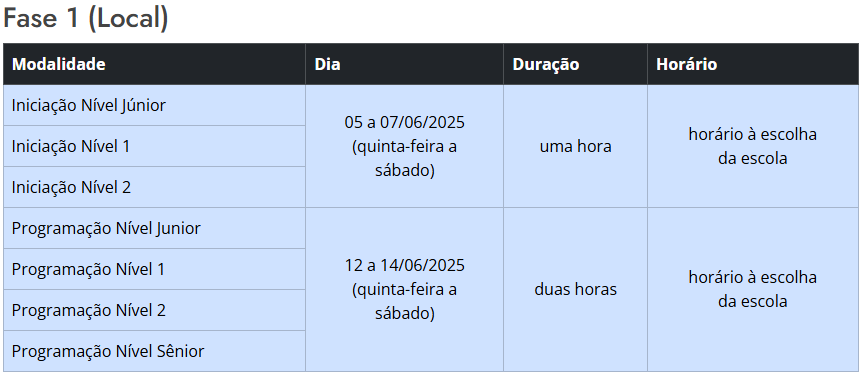
Task: Click the Programação Nível Junior cell
Action: [x=154, y=228]
